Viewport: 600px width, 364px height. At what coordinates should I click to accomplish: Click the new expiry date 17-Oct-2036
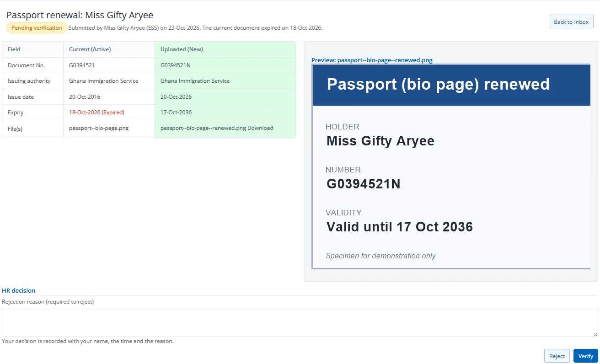[176, 112]
